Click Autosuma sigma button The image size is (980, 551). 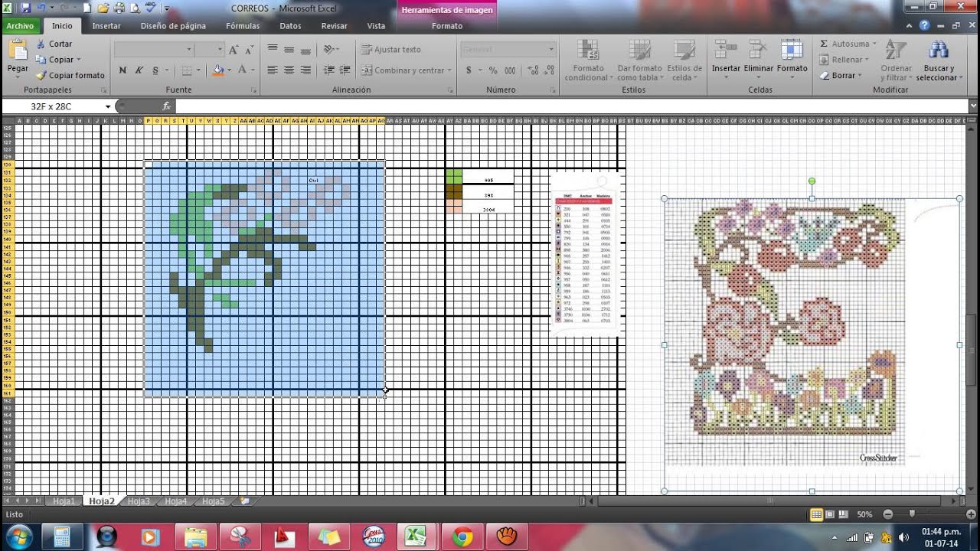(x=847, y=44)
